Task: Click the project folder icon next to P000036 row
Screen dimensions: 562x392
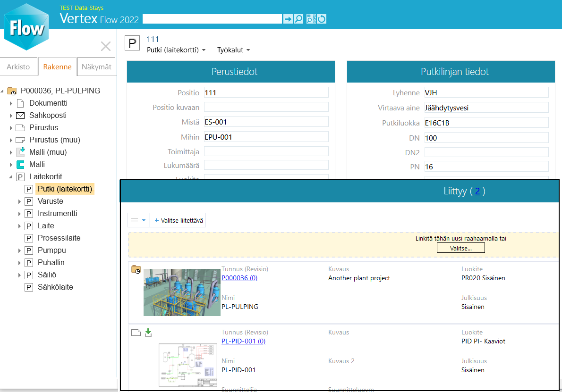Action: pos(136,269)
